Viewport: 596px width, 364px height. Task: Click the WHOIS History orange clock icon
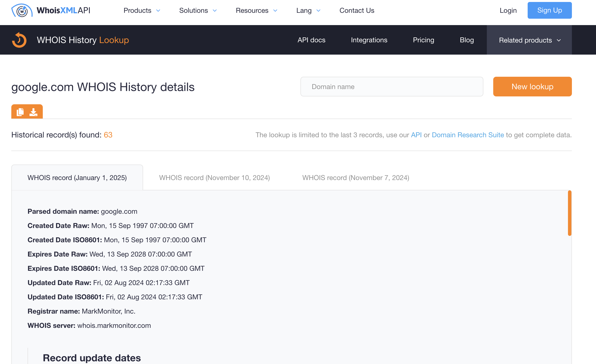19,40
